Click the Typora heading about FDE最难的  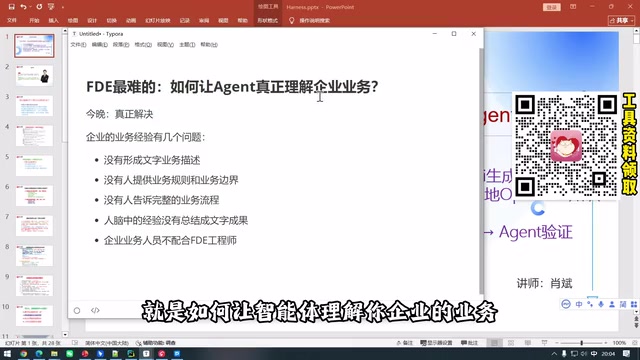232,87
